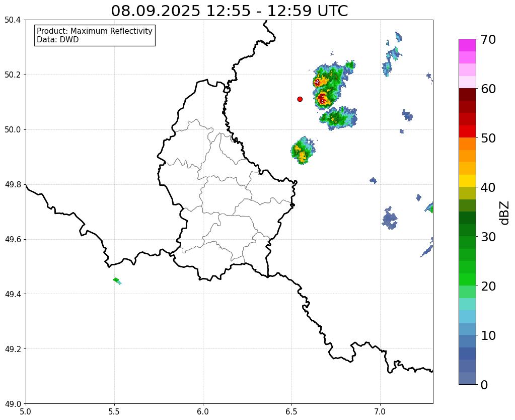Click the red station marker dot

pyautogui.click(x=300, y=99)
